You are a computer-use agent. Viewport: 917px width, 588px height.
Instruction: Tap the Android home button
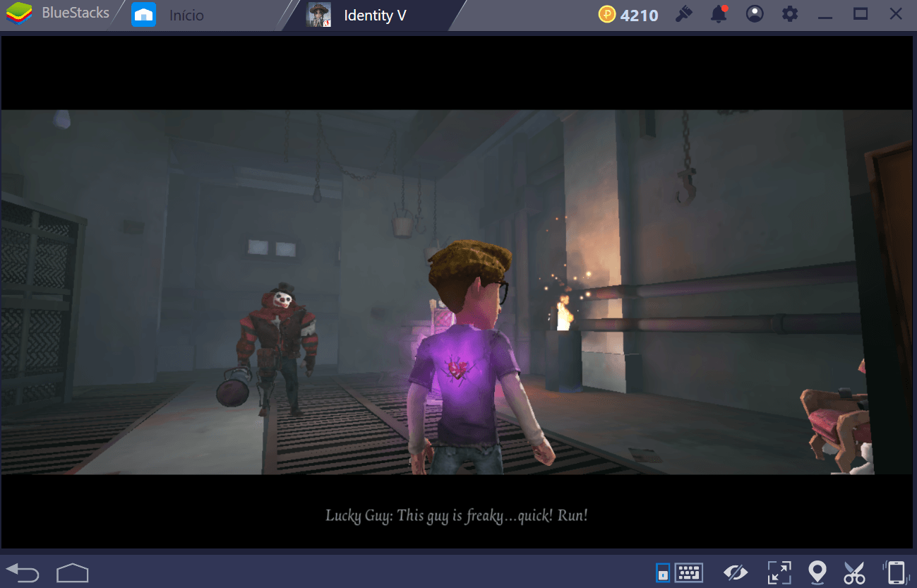[73, 572]
